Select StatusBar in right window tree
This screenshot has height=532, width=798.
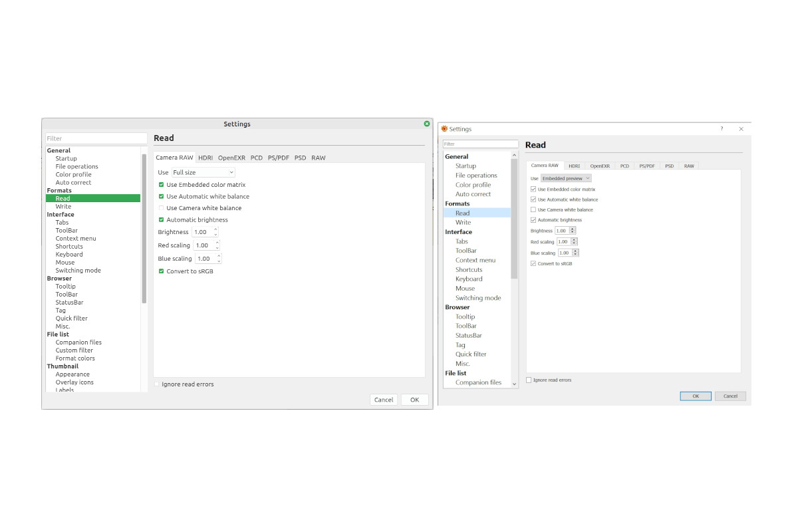(469, 335)
